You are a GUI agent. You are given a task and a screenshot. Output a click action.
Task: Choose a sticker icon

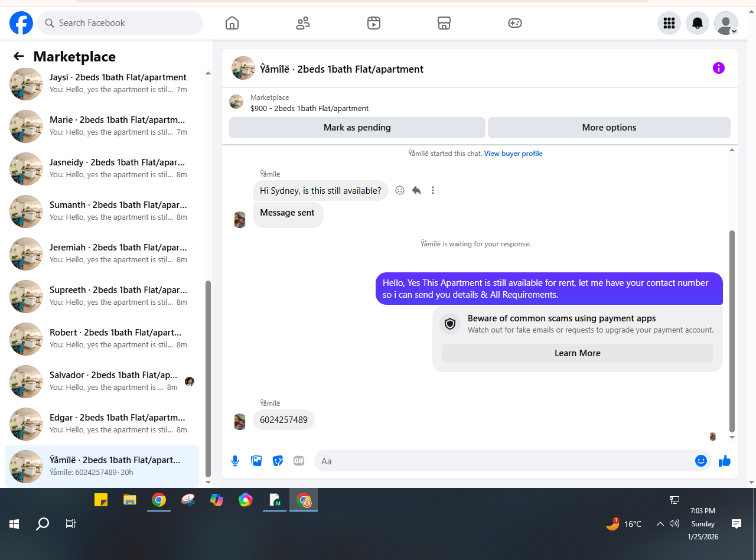(x=278, y=461)
